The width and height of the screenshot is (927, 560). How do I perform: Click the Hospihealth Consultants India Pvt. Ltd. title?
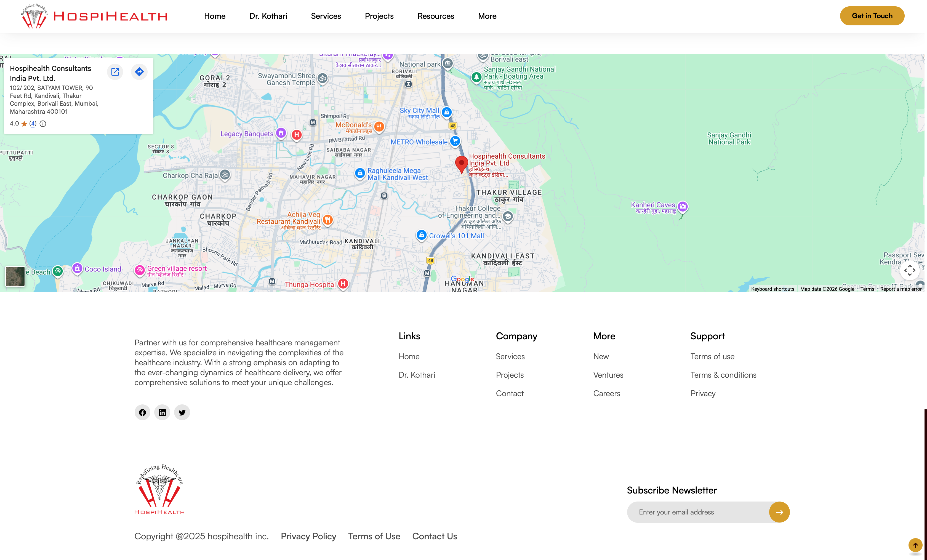(50, 73)
